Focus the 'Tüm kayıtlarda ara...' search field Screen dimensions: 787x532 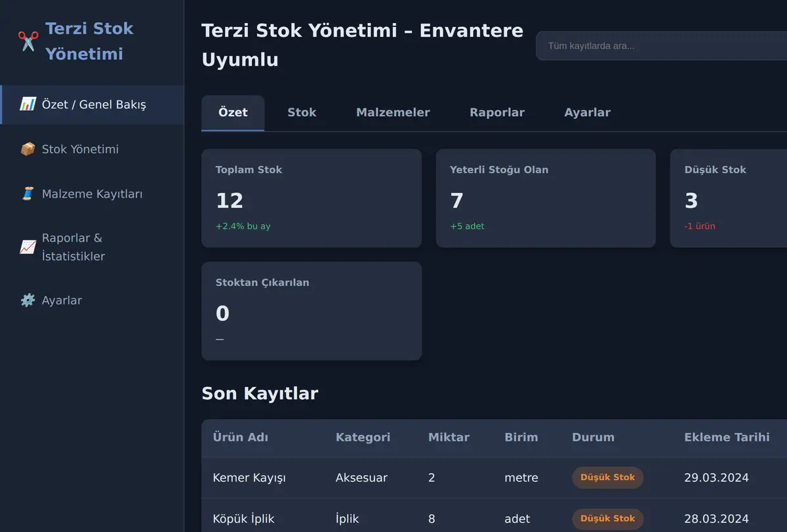(x=661, y=46)
